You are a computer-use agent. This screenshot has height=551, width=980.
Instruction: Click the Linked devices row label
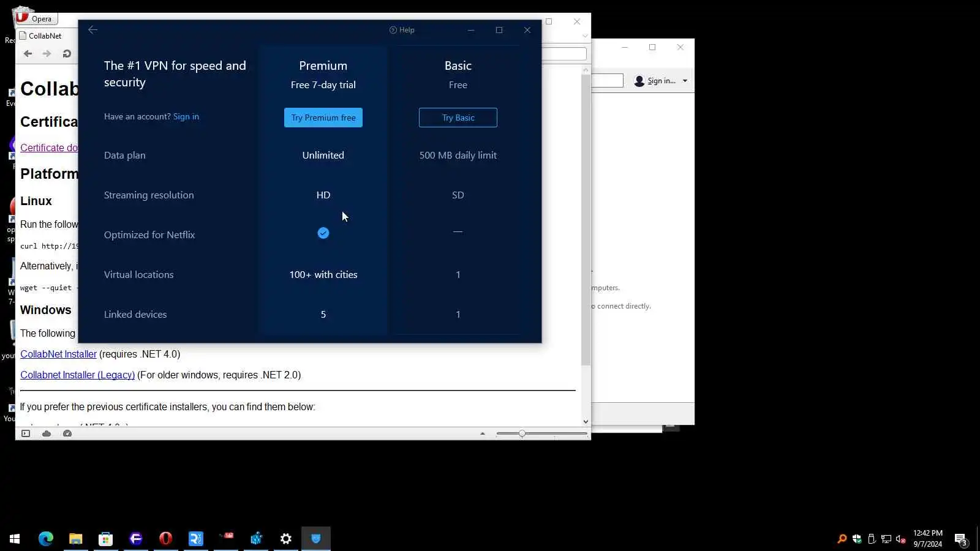point(135,315)
